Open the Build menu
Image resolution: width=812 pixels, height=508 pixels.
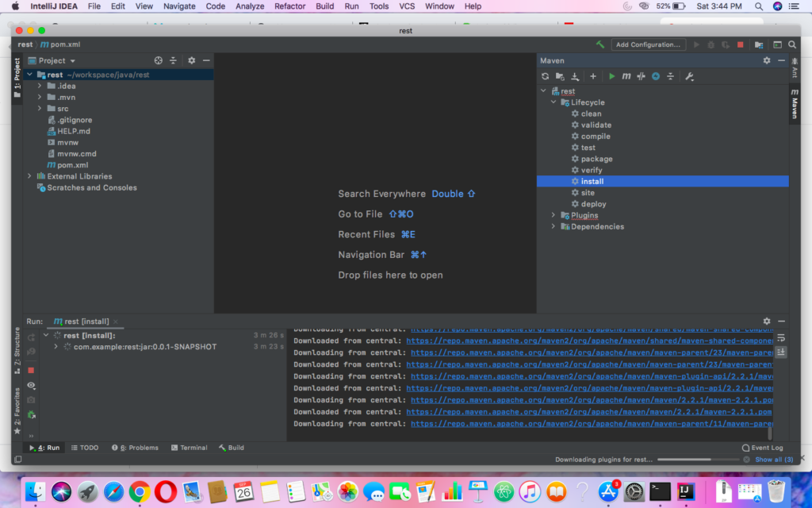point(324,6)
